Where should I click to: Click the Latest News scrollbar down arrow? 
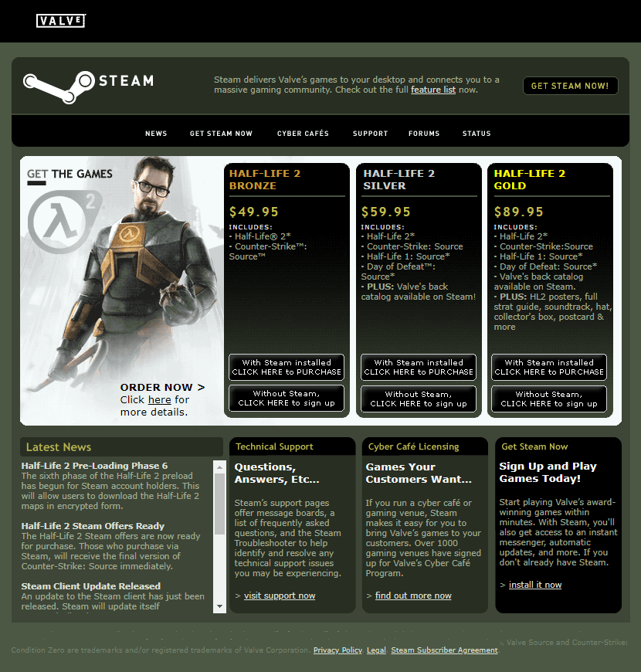(219, 606)
